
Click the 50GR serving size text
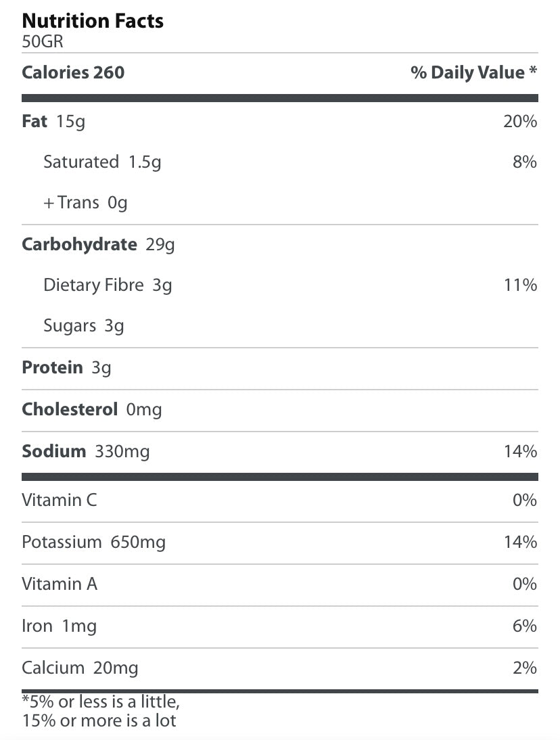(43, 41)
